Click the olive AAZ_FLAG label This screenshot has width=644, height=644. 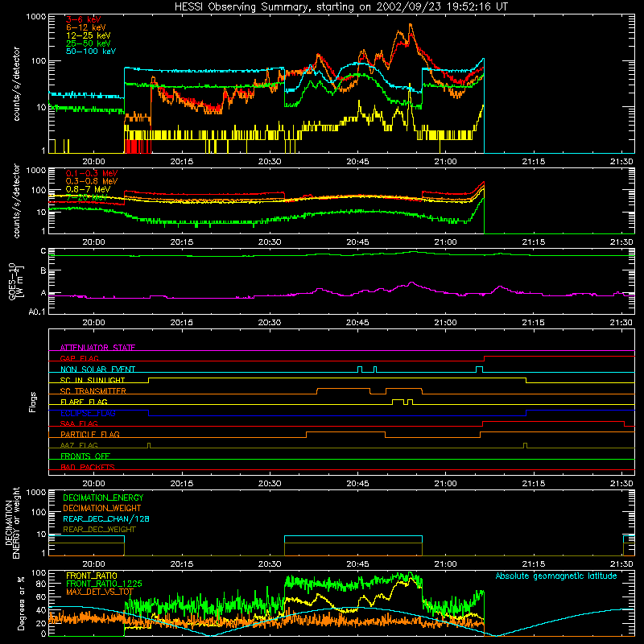(x=79, y=445)
